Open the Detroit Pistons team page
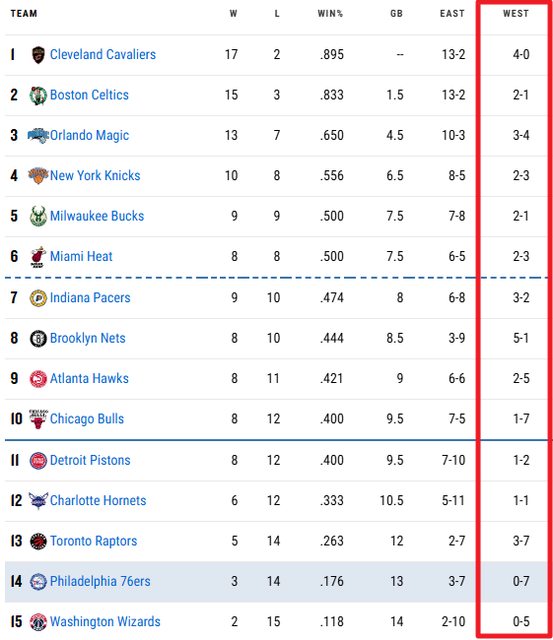The width and height of the screenshot is (553, 640). coord(90,460)
